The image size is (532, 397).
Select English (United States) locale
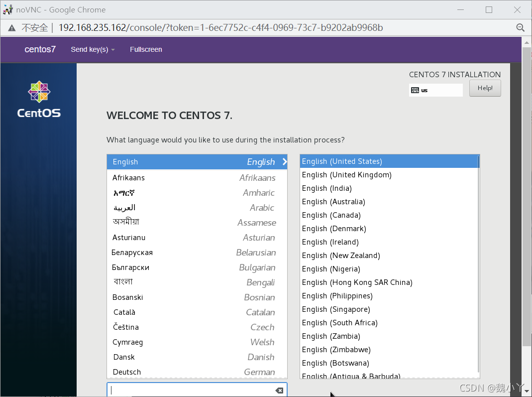tap(389, 161)
